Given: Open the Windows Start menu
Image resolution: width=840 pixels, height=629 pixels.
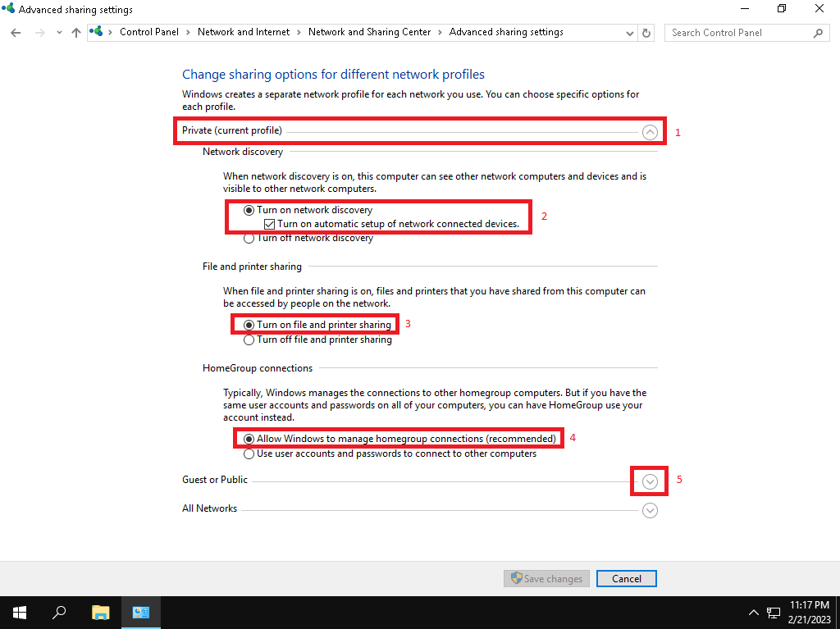Looking at the screenshot, I should (x=20, y=612).
